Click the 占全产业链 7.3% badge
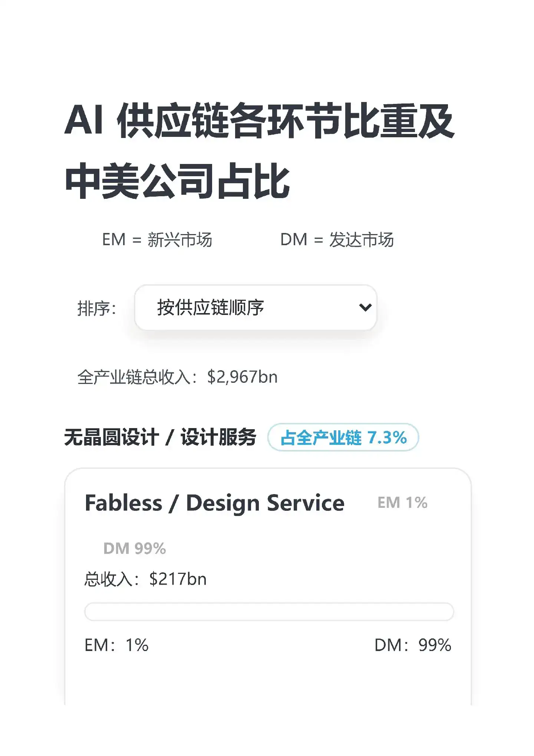The image size is (534, 756). pyautogui.click(x=343, y=437)
